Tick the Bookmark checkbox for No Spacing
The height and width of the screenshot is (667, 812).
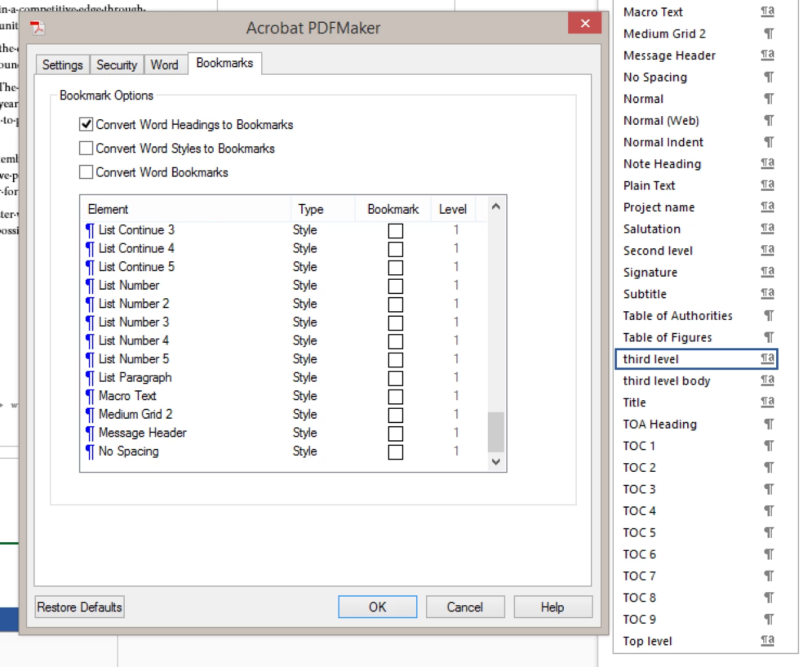pos(396,453)
